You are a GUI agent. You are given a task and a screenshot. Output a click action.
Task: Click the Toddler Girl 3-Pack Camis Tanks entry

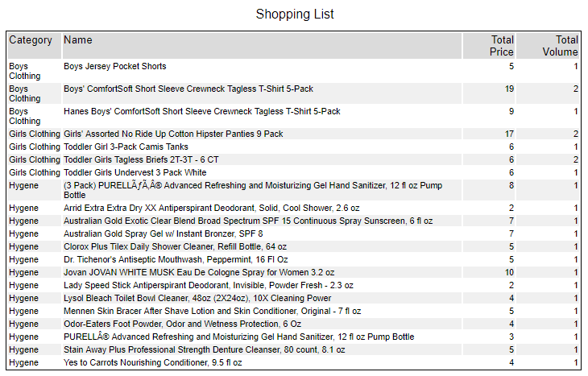(126, 147)
